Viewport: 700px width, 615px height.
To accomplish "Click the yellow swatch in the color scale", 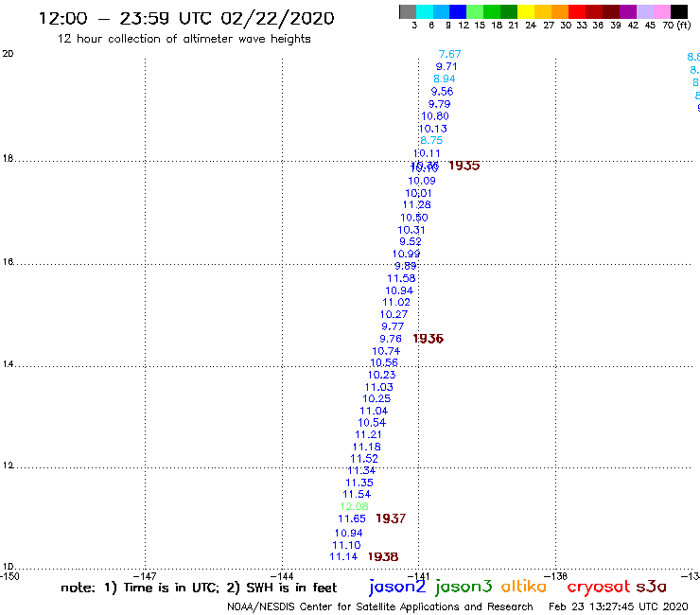I will pyautogui.click(x=526, y=11).
